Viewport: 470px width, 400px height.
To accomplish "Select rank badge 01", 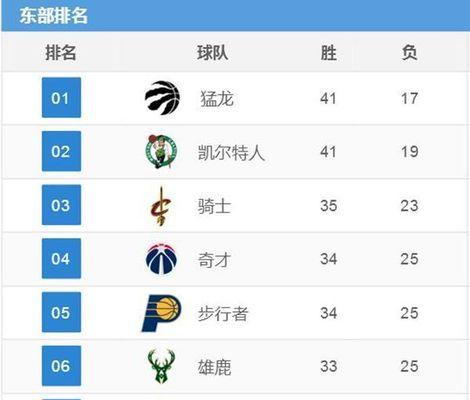I will tap(61, 98).
